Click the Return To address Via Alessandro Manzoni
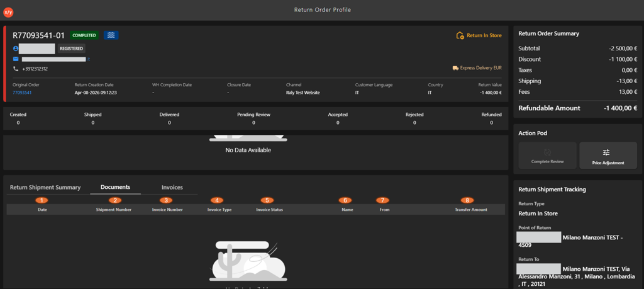 click(x=577, y=276)
